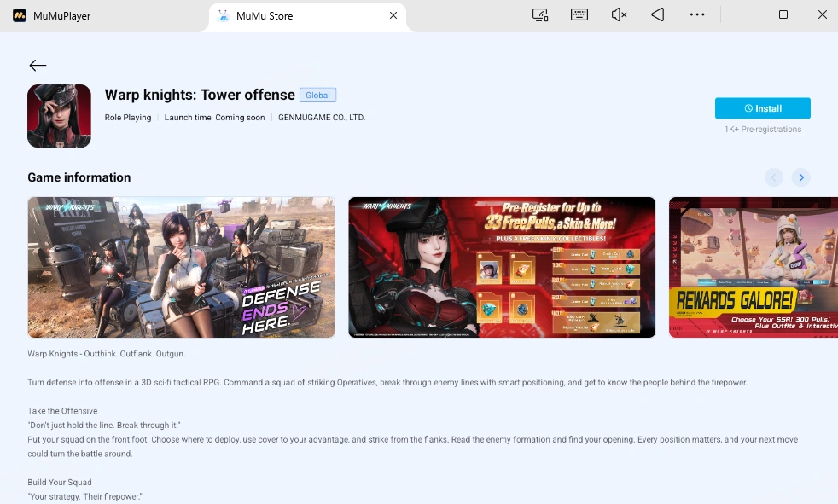Image resolution: width=838 pixels, height=504 pixels.
Task: Click the Game information heading
Action: click(x=79, y=177)
